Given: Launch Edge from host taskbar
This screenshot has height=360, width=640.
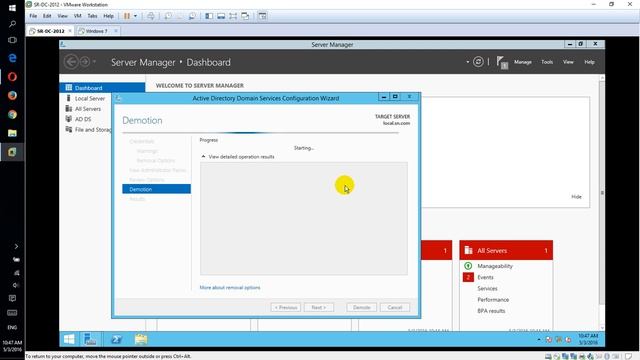Looking at the screenshot, I should (12, 58).
